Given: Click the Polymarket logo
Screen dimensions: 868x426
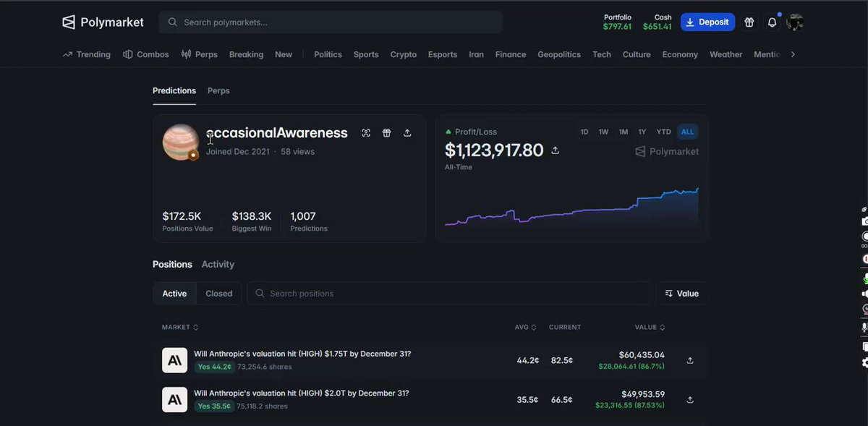Looking at the screenshot, I should [103, 22].
